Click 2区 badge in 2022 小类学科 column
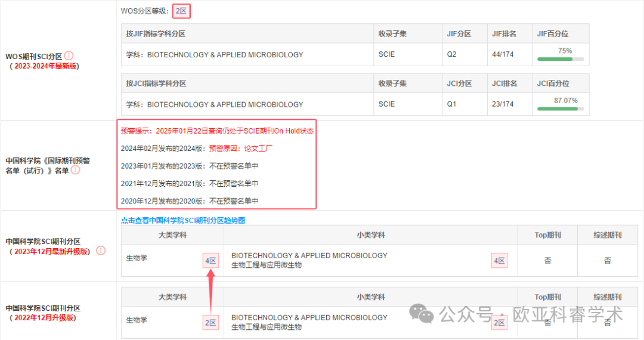Image resolution: width=644 pixels, height=340 pixels. (x=500, y=323)
